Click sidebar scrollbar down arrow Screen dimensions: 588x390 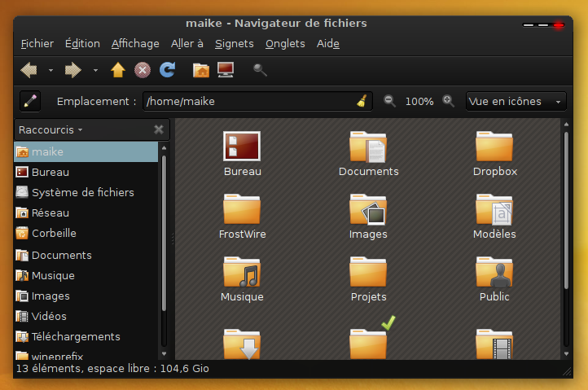pyautogui.click(x=164, y=353)
